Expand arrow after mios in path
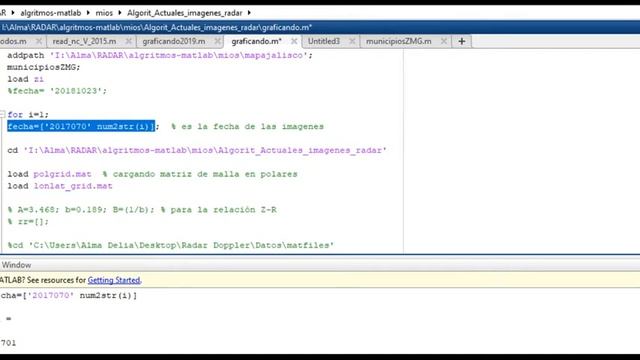This screenshot has height=360, width=640. click(x=120, y=13)
